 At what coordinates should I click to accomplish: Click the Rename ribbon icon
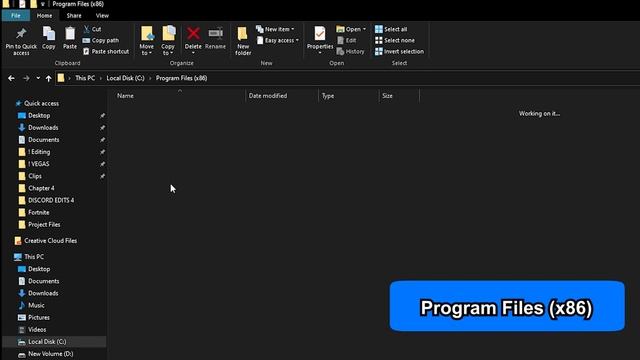pyautogui.click(x=215, y=34)
